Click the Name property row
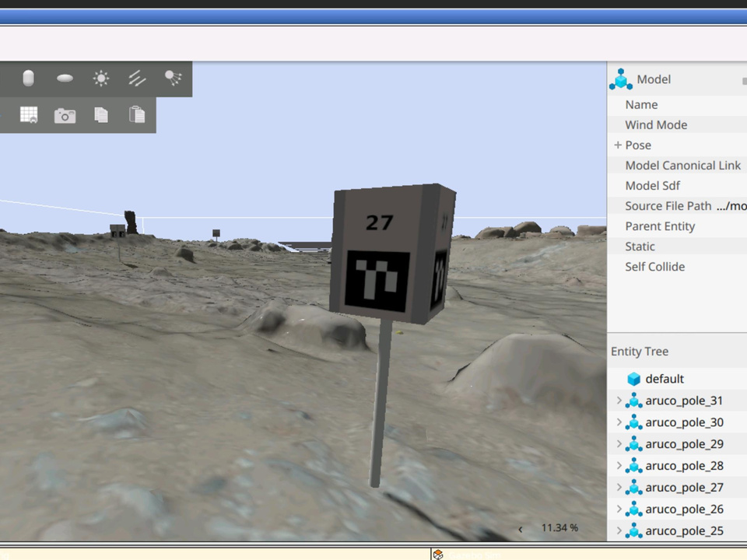747x560 pixels. click(677, 105)
